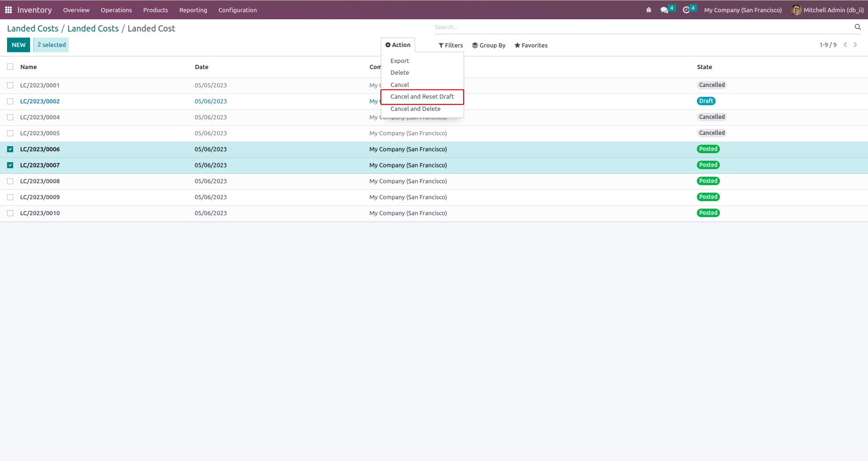Go to the next page arrow
Viewport: 868px width, 461px height.
point(855,45)
